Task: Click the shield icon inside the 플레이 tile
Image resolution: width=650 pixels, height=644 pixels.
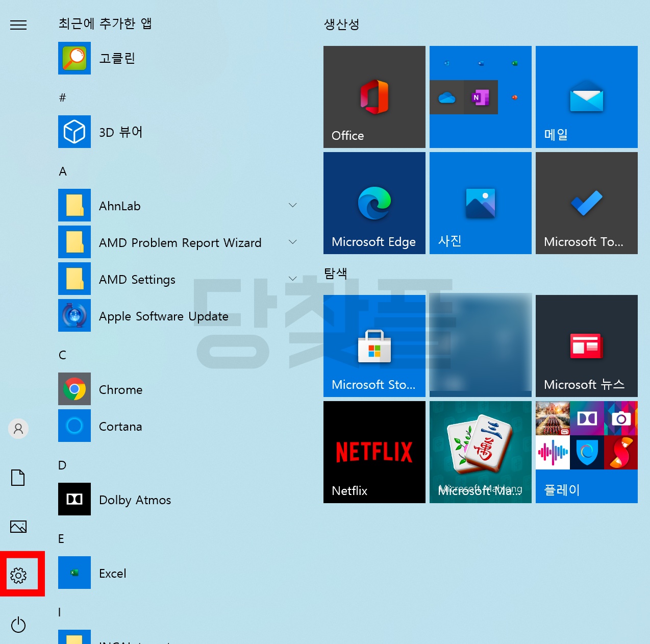Action: [587, 452]
